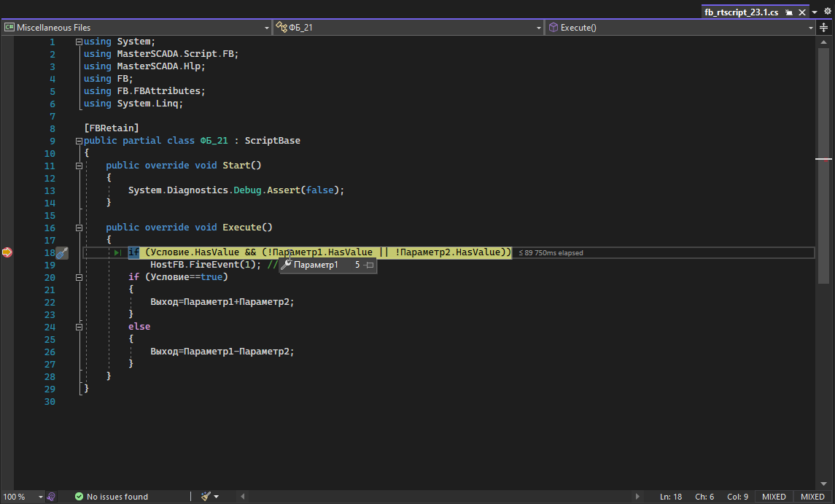The image size is (835, 504).
Task: Click the Выход=Параметр1-Параметр2 statement
Action: click(222, 352)
